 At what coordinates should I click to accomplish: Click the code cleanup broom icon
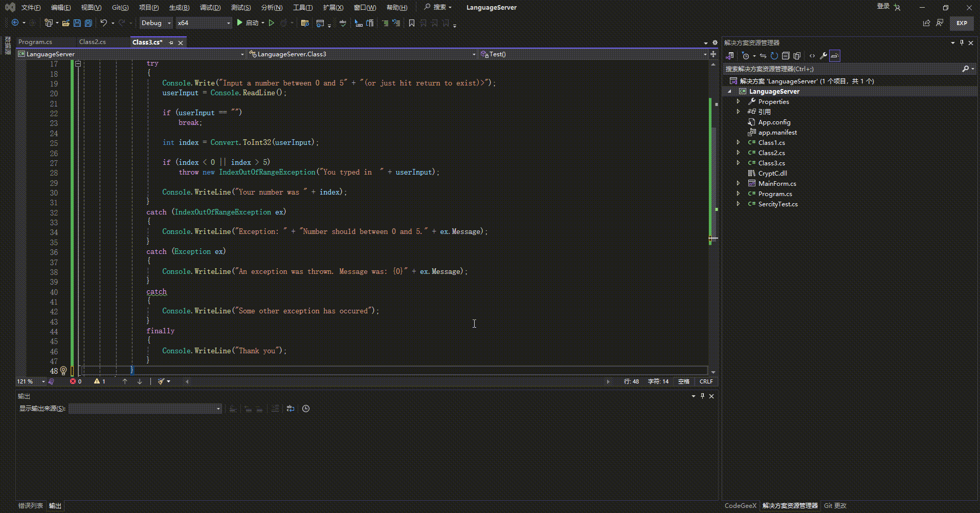(x=161, y=381)
